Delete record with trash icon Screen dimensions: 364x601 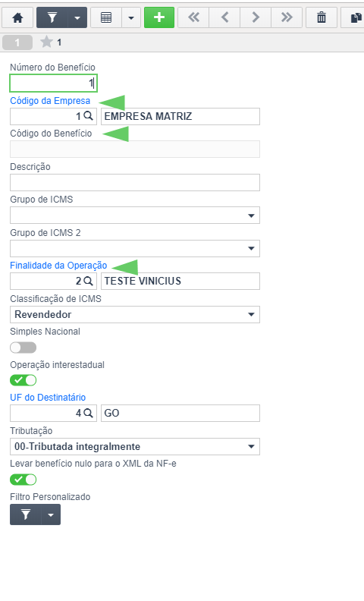point(322,17)
